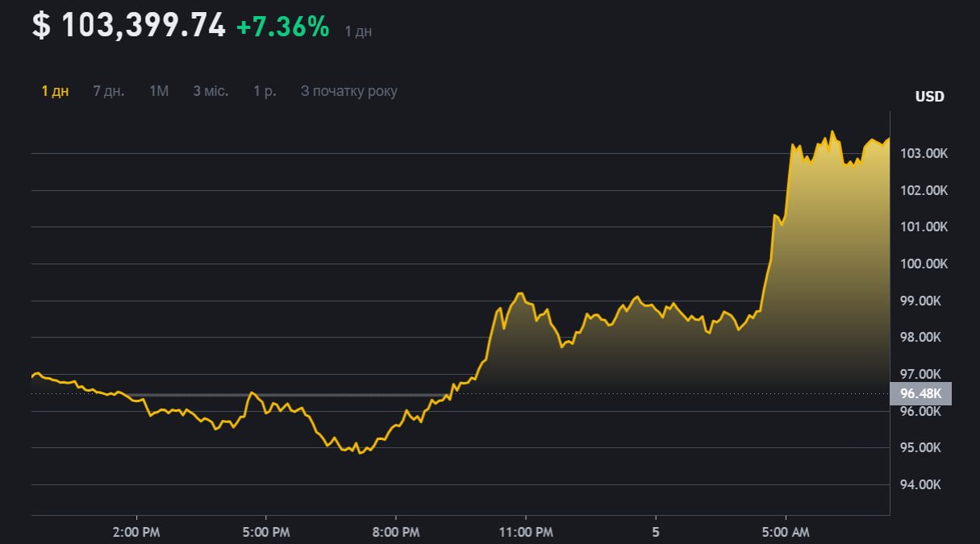Click the 11:00 PM time axis label
The height and width of the screenshot is (544, 980).
[525, 532]
